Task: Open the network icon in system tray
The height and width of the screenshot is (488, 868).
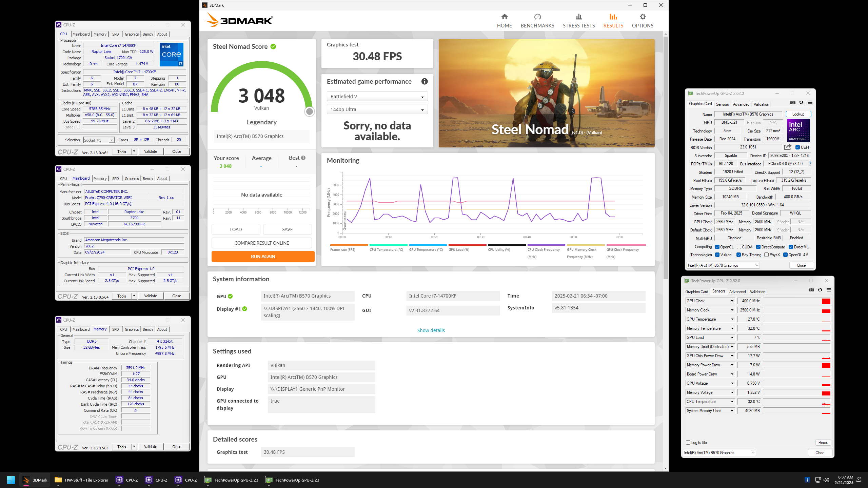Action: pos(817,480)
